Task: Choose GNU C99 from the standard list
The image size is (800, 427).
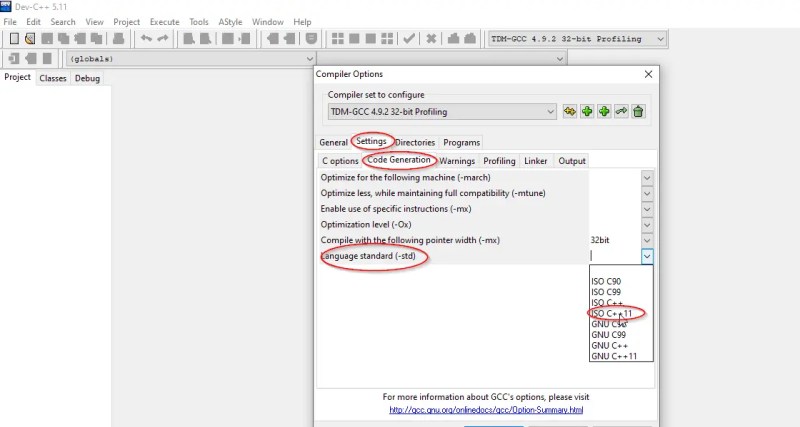Action: 621,335
